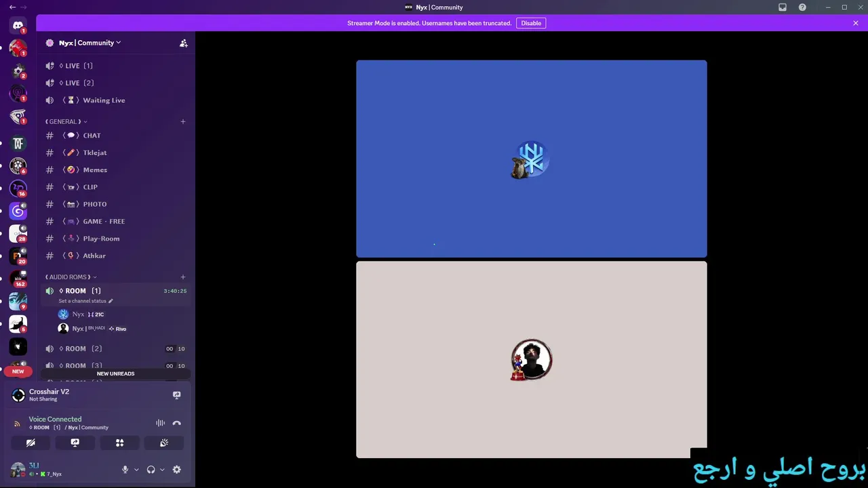This screenshot has width=868, height=488.
Task: Click the Voice Connected status text
Action: (x=55, y=419)
